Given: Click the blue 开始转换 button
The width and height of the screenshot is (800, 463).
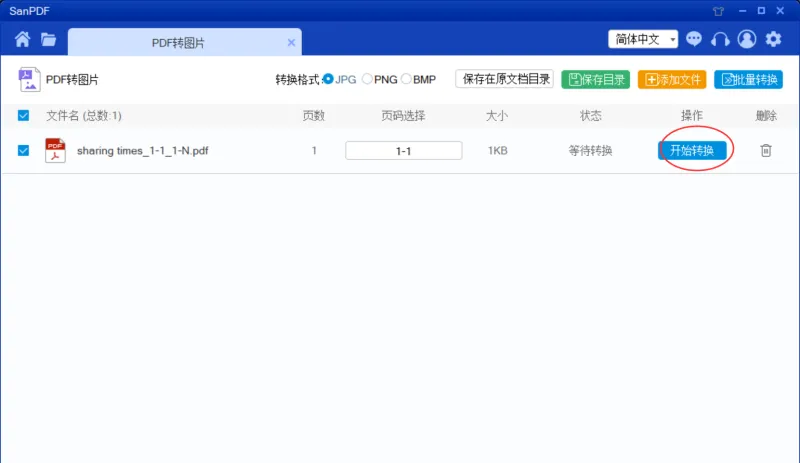Looking at the screenshot, I should [692, 151].
